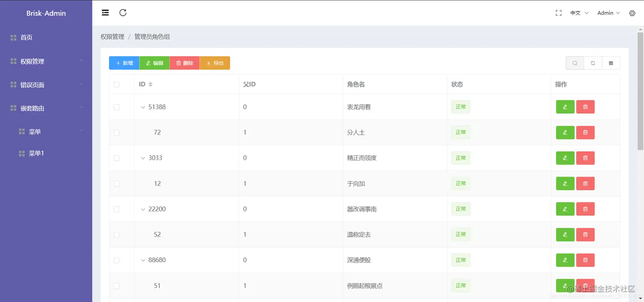Click the Brisk-Admin logo title
Image resolution: width=644 pixels, height=302 pixels.
tap(46, 13)
